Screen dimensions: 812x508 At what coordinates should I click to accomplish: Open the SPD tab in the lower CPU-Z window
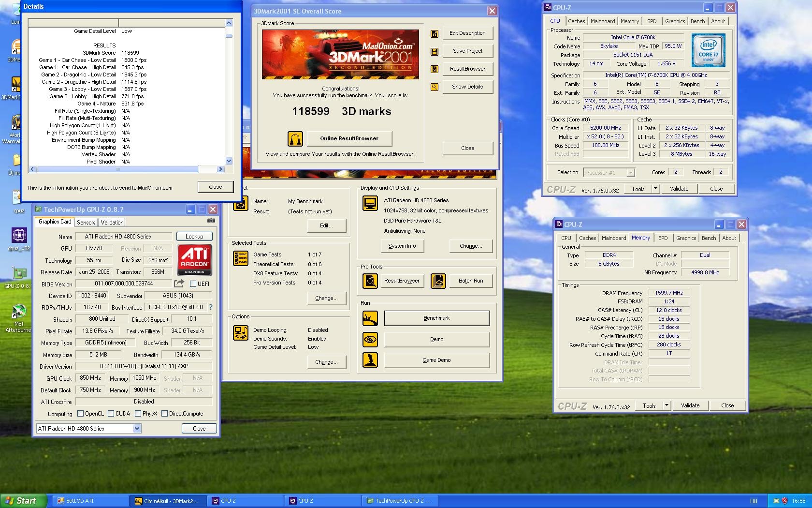tap(663, 238)
